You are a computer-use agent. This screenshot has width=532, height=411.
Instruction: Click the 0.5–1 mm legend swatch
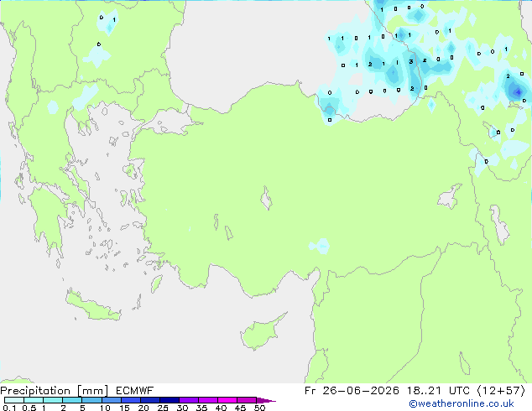tap(34, 400)
